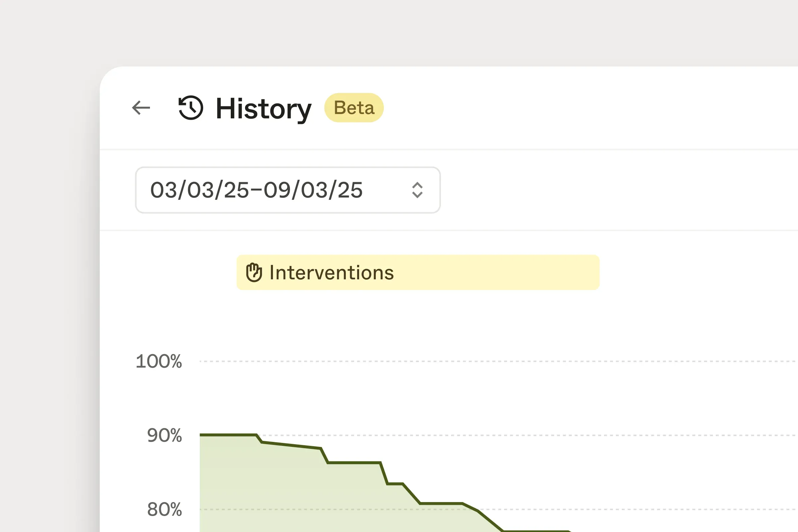
Task: Click the History clock icon
Action: click(x=191, y=107)
